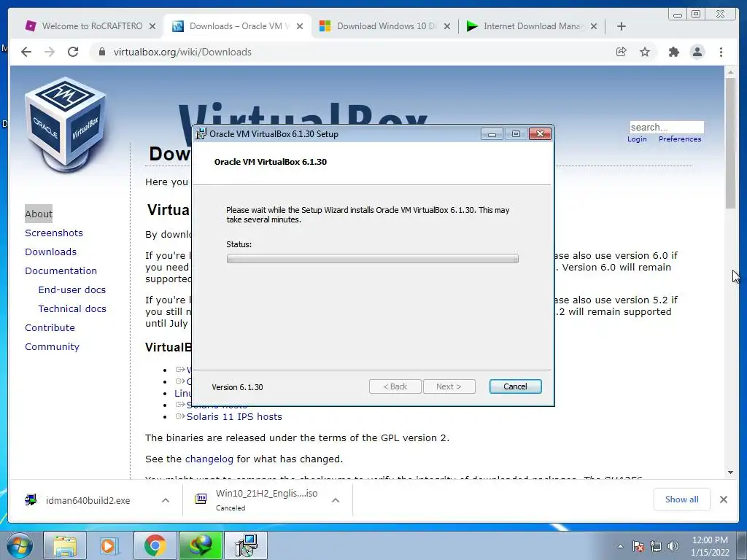Screen dimensions: 747x560
Task: Show all downloads
Action: (682, 499)
